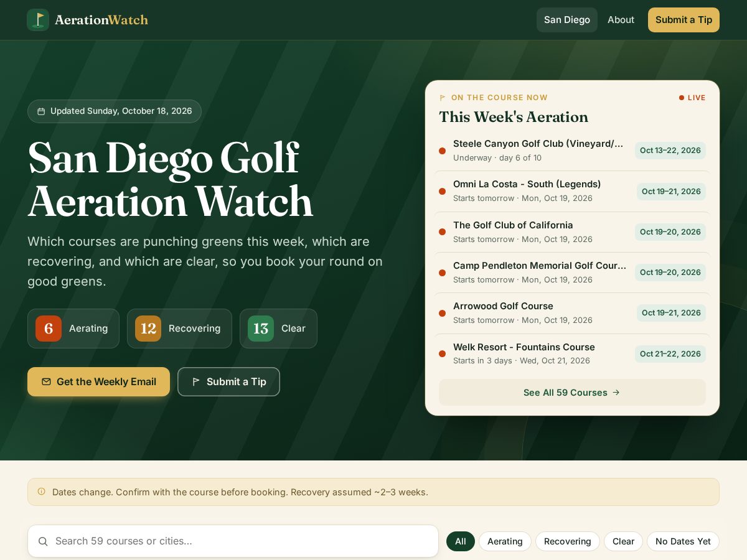Click Starts in 3 days · Wed, Oct 21 text

coord(522,361)
